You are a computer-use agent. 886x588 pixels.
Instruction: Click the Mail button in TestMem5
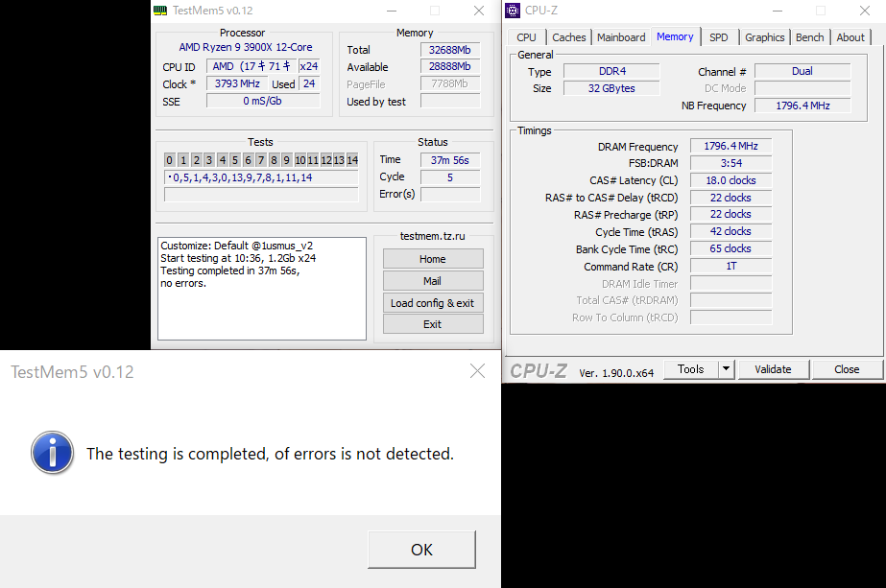tap(433, 281)
